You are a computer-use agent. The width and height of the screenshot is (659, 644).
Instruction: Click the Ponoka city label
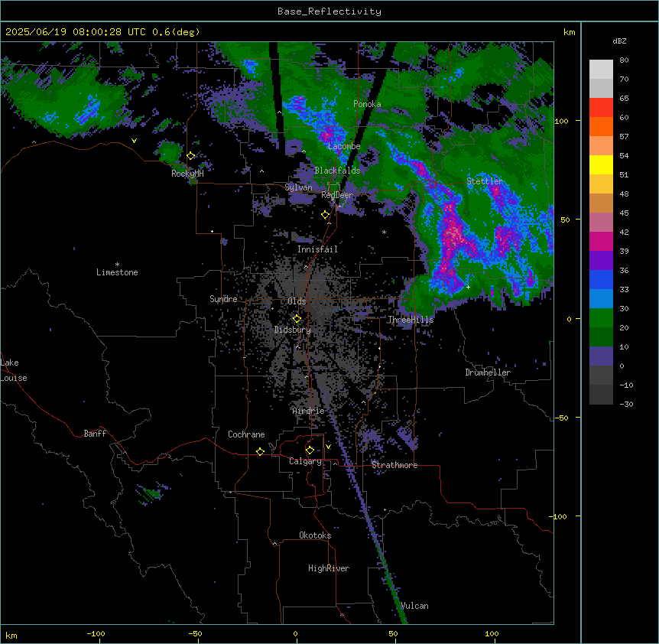pyautogui.click(x=367, y=104)
